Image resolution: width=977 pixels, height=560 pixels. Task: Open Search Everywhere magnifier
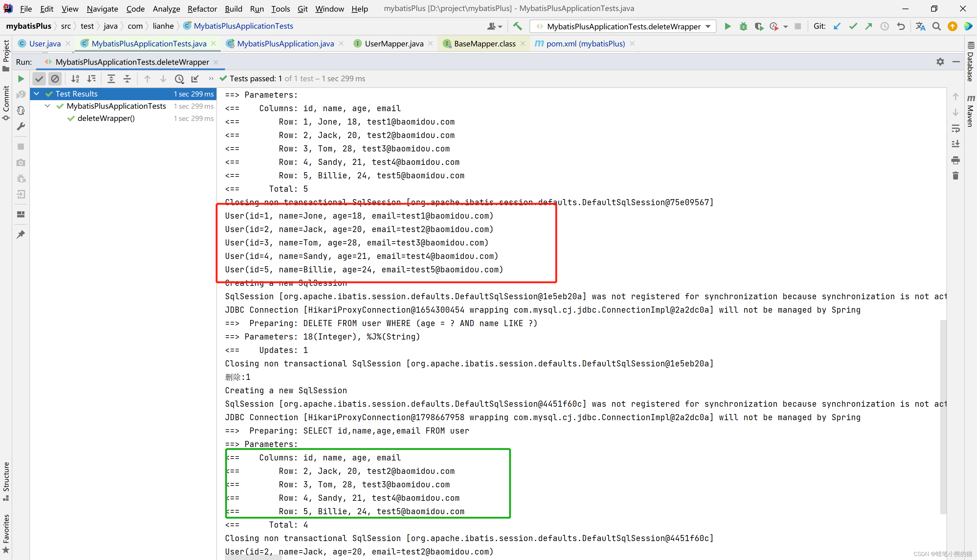[x=936, y=26]
